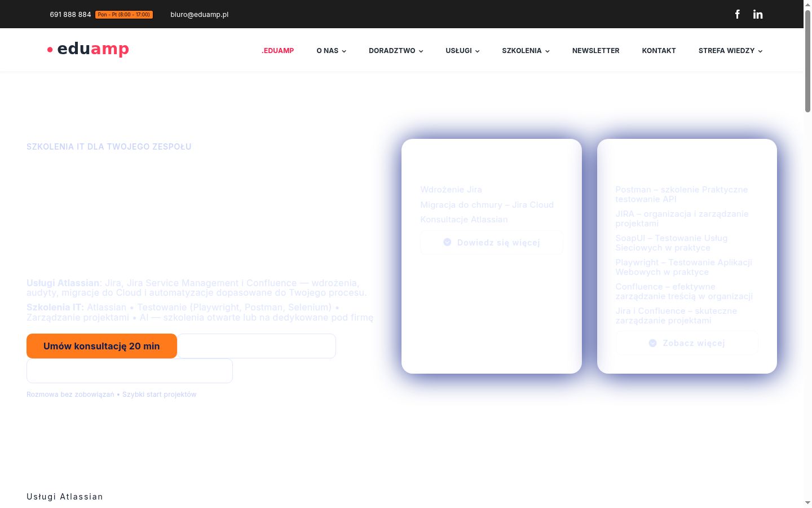The width and height of the screenshot is (812, 508).
Task: Open Postman – szkolenie Praktyczne testowanie API
Action: coord(682,194)
